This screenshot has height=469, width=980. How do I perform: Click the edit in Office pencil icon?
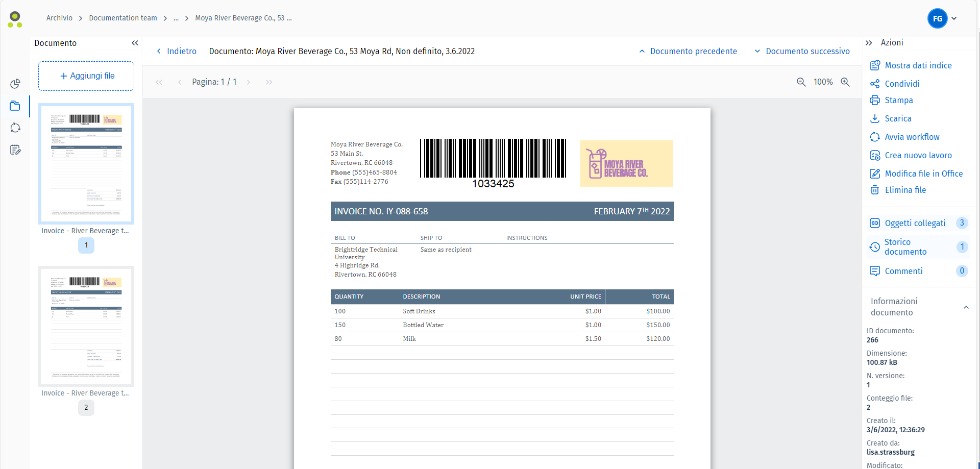pyautogui.click(x=875, y=174)
